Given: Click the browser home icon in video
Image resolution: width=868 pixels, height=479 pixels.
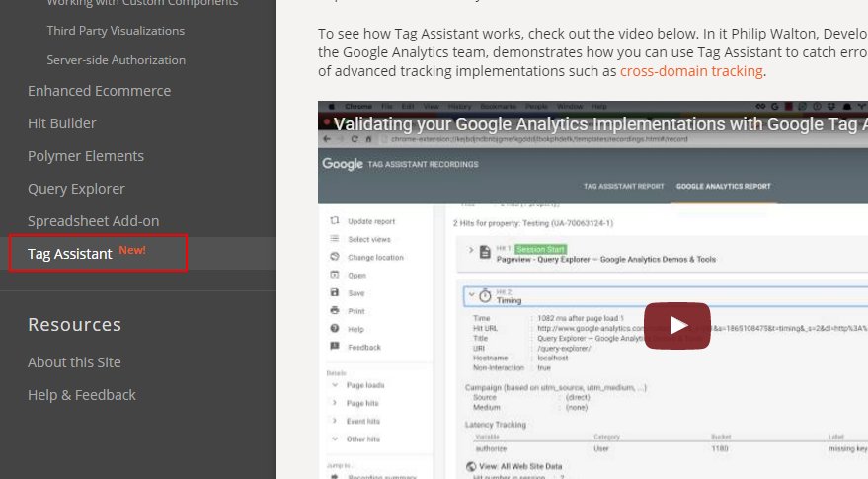Looking at the screenshot, I should tap(368, 139).
